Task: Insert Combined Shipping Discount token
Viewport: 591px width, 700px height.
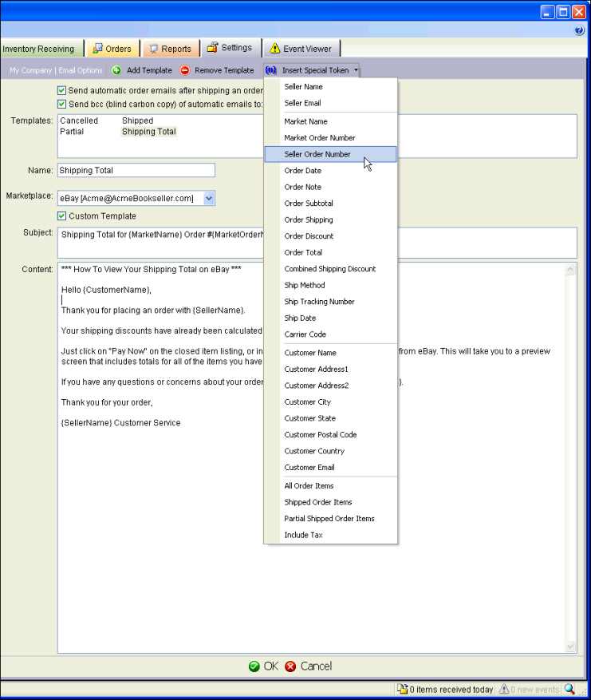Action: point(330,269)
